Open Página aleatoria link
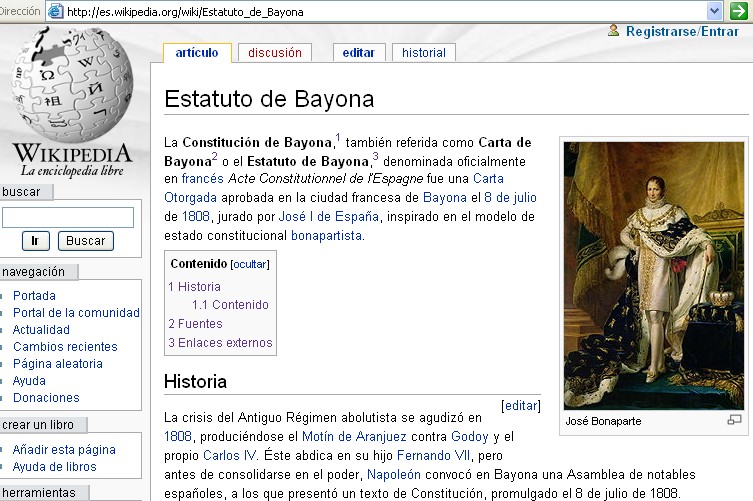 (x=58, y=364)
